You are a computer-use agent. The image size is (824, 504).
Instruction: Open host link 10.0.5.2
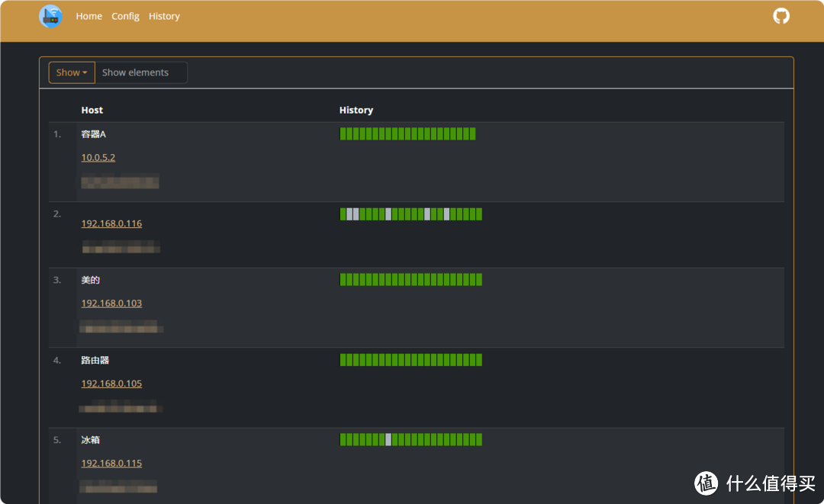coord(98,158)
